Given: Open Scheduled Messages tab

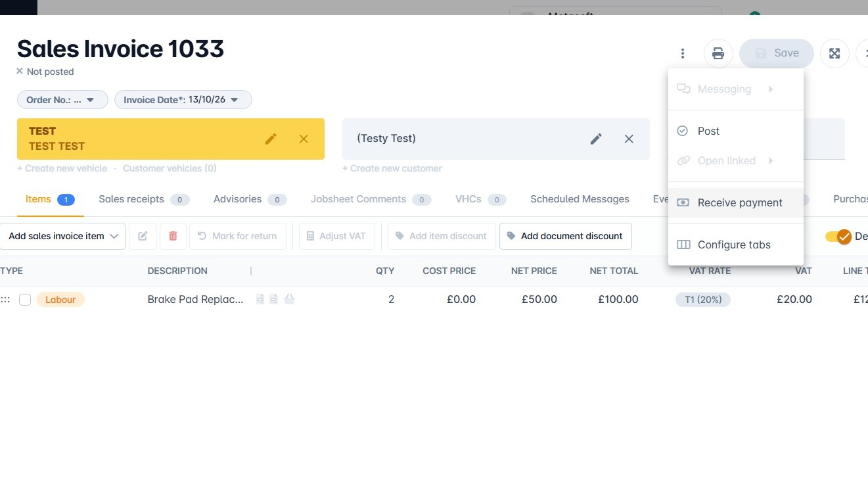Looking at the screenshot, I should (580, 199).
